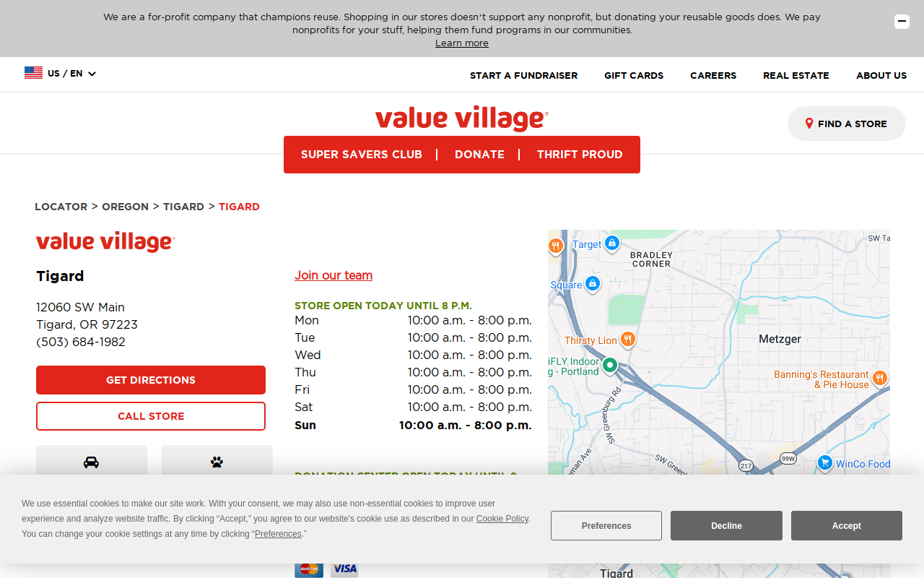Image resolution: width=924 pixels, height=578 pixels.
Task: Click the GET DIRECTIONS button
Action: (151, 380)
